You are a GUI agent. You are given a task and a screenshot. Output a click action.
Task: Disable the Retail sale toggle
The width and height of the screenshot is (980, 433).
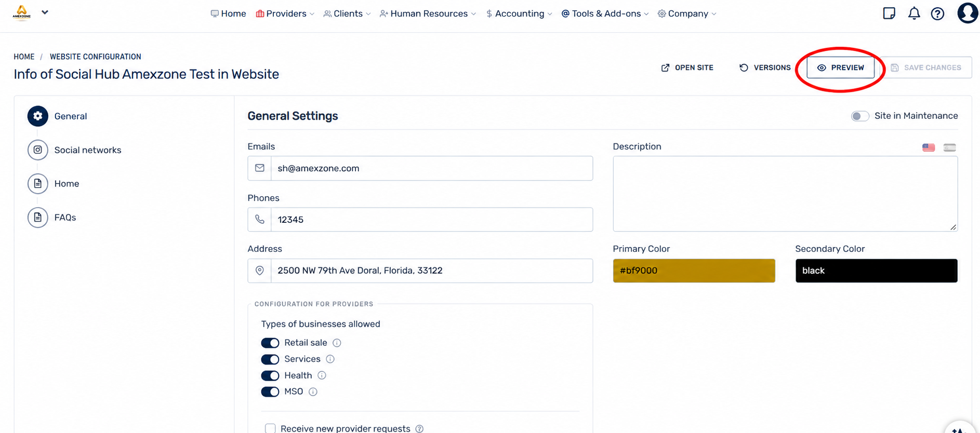click(270, 343)
